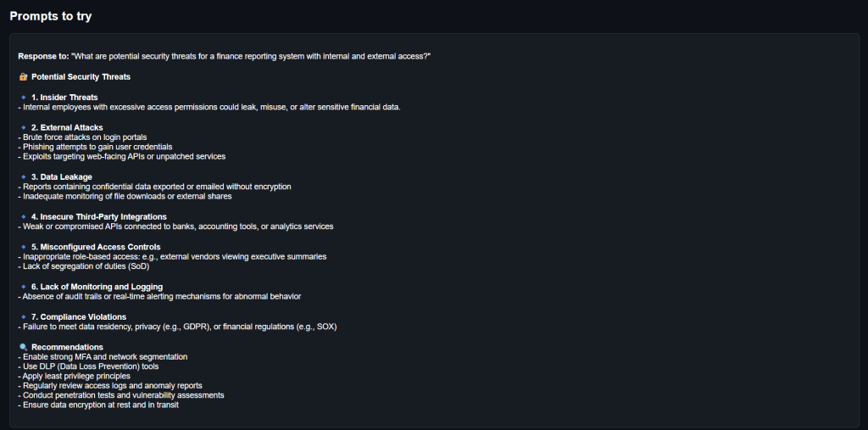Screen dimensions: 868x430
Task: Click the diamond bullet beside External Attacks
Action: (x=24, y=127)
